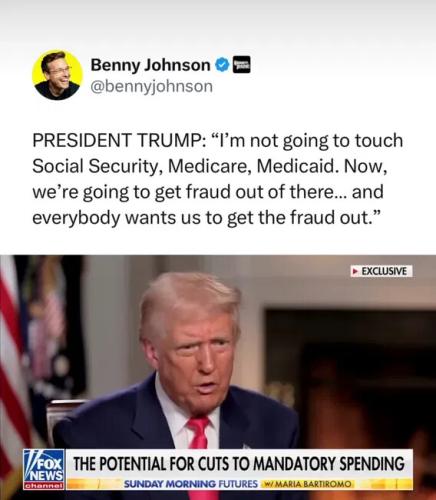This screenshot has height=500, width=436.
Task: Click the mandatory spending headline banner
Action: (239, 464)
